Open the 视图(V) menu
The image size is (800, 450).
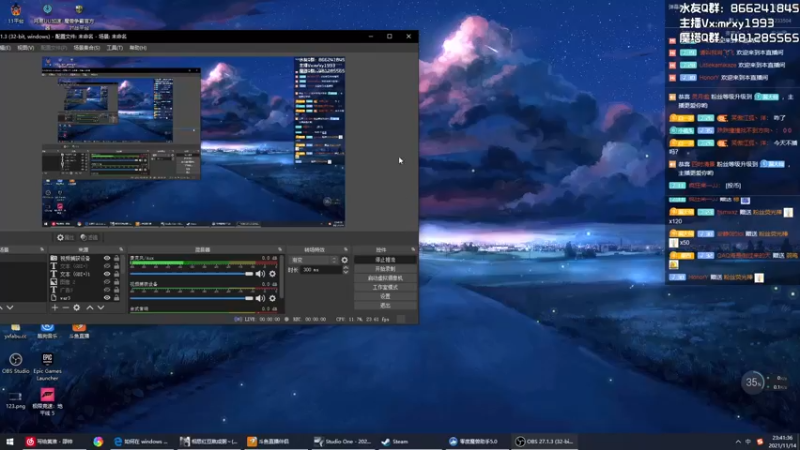pos(26,48)
